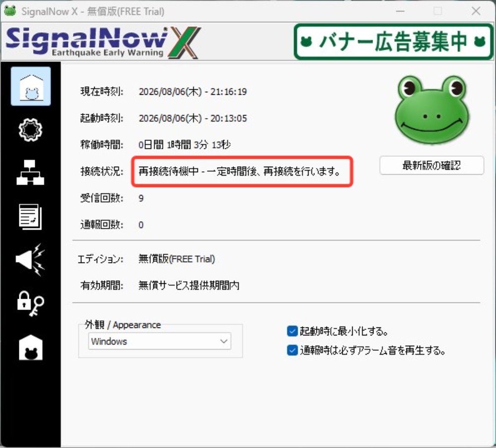496x448 pixels.
Task: Click the frog app icon in title bar
Action: [x=10, y=11]
